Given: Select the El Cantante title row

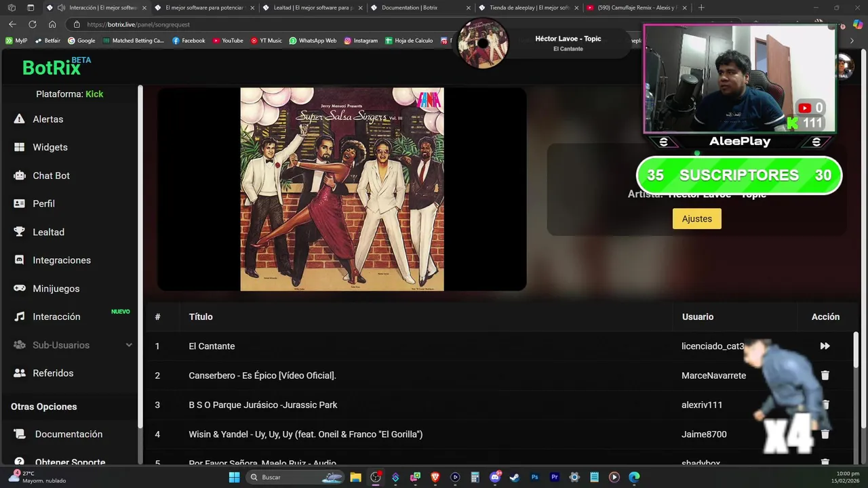Looking at the screenshot, I should tap(212, 346).
